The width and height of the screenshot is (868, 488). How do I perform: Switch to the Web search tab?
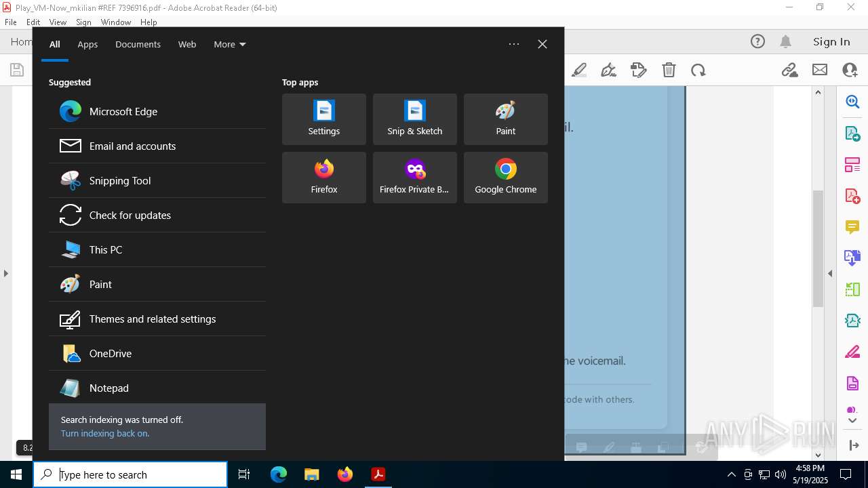point(187,44)
